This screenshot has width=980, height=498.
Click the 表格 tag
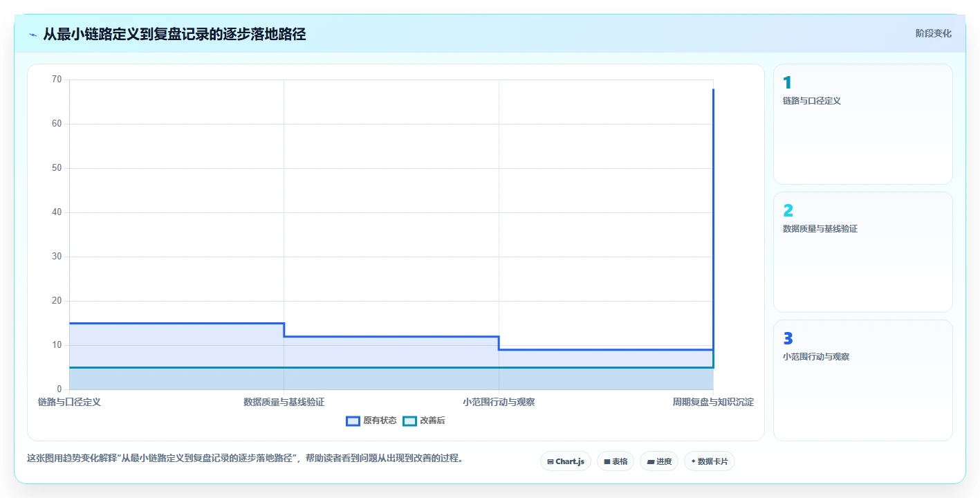616,461
